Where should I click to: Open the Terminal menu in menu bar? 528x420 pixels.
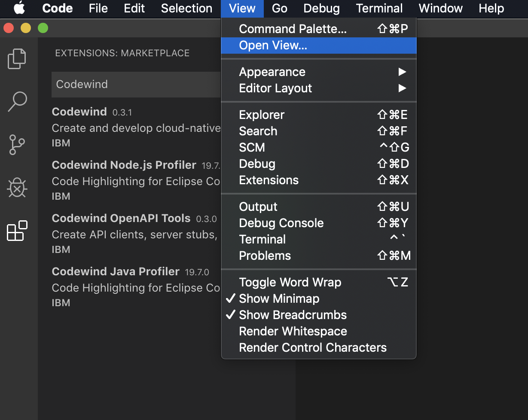[379, 8]
